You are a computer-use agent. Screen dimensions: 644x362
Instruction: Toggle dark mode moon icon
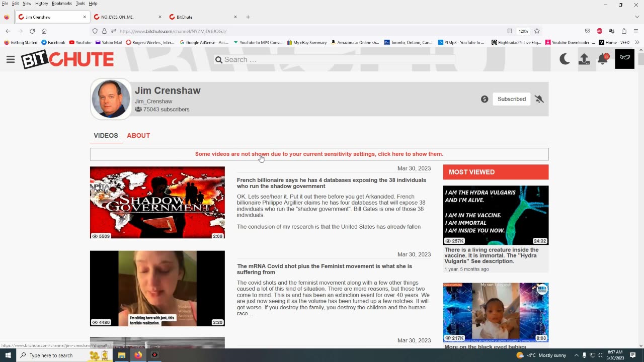(565, 59)
